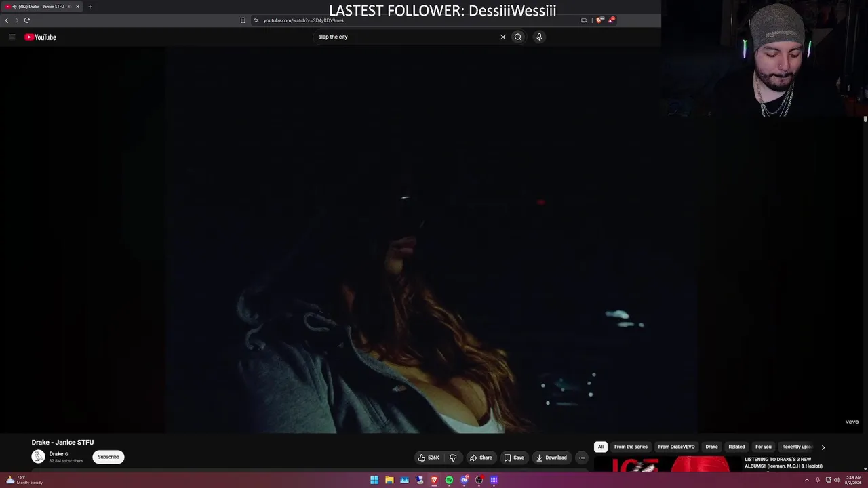Open the taskbar clock and date
The height and width of the screenshot is (488, 868).
pyautogui.click(x=854, y=480)
